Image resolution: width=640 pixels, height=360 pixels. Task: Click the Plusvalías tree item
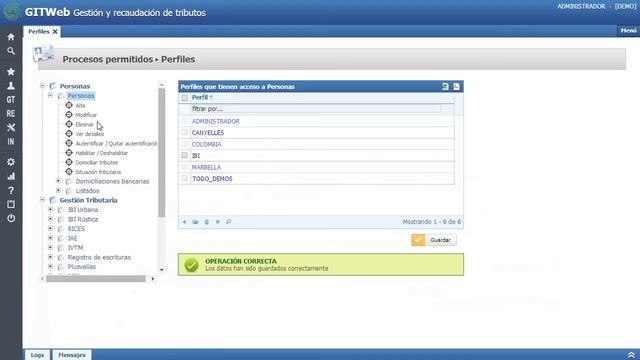(x=82, y=267)
